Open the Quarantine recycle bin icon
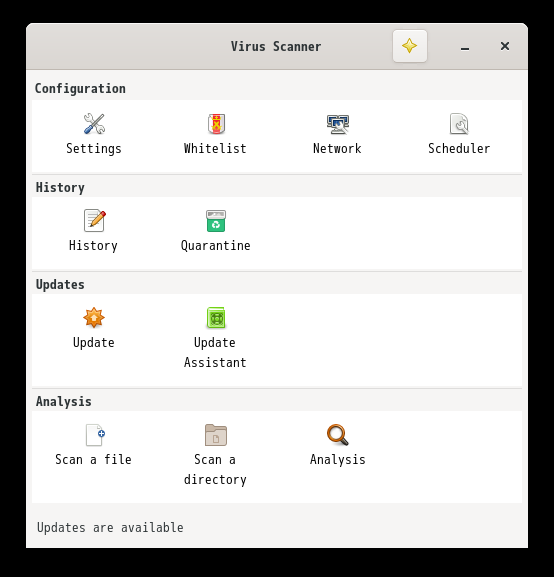The width and height of the screenshot is (554, 577). 216,221
